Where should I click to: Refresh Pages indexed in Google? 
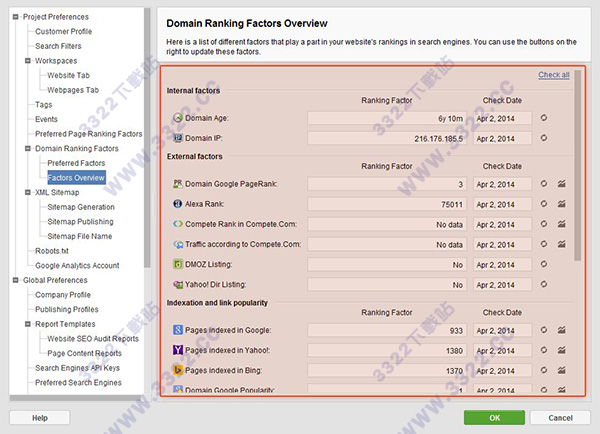point(544,330)
